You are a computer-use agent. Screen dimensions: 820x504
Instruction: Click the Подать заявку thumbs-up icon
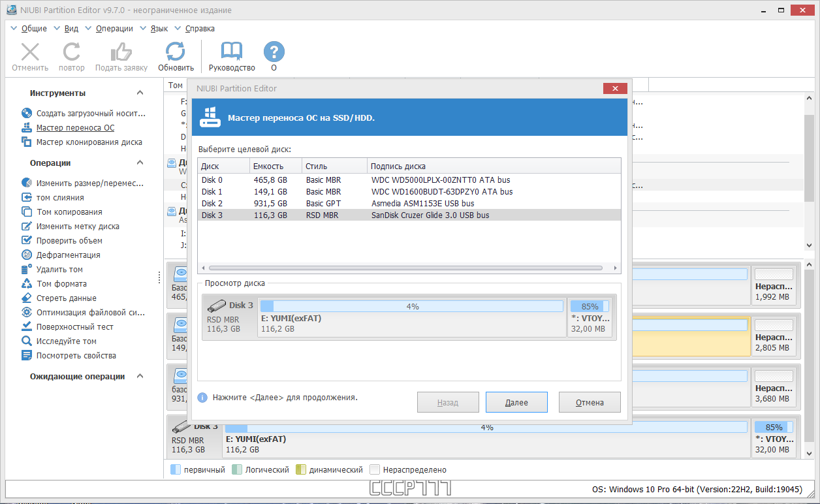[121, 52]
